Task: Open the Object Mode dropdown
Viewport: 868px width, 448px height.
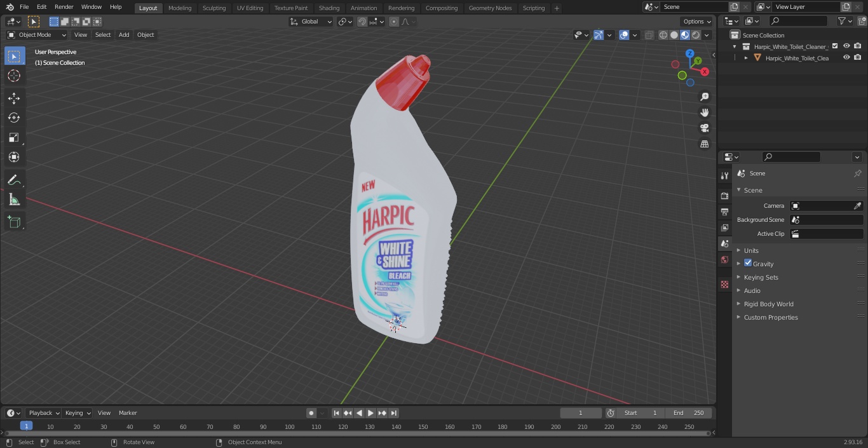Action: click(x=37, y=35)
